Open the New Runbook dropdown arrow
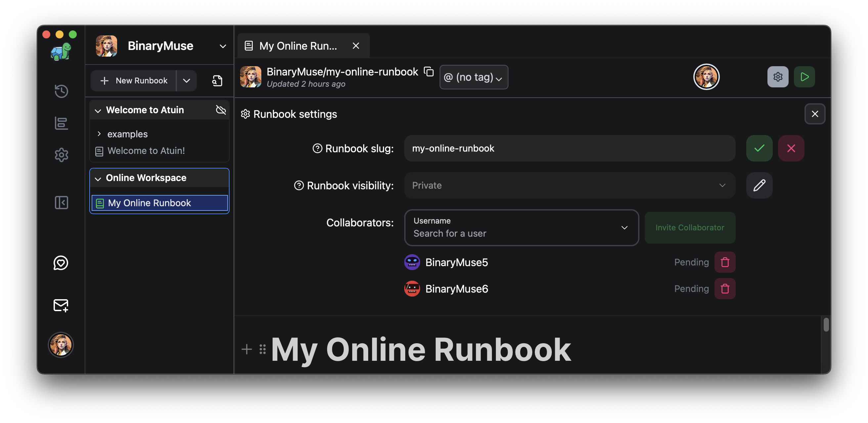Image resolution: width=868 pixels, height=423 pixels. 186,80
